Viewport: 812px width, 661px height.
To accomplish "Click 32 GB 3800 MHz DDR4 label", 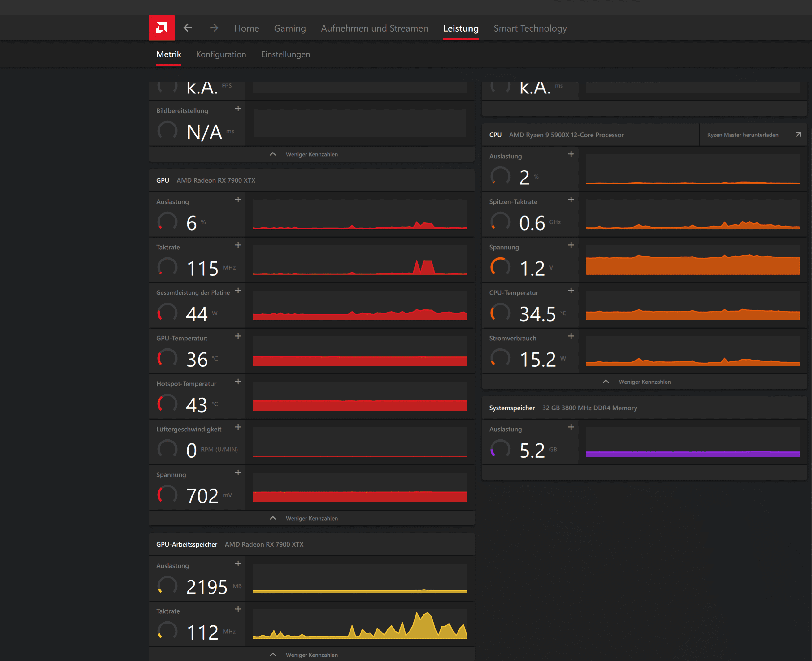I will pyautogui.click(x=589, y=408).
